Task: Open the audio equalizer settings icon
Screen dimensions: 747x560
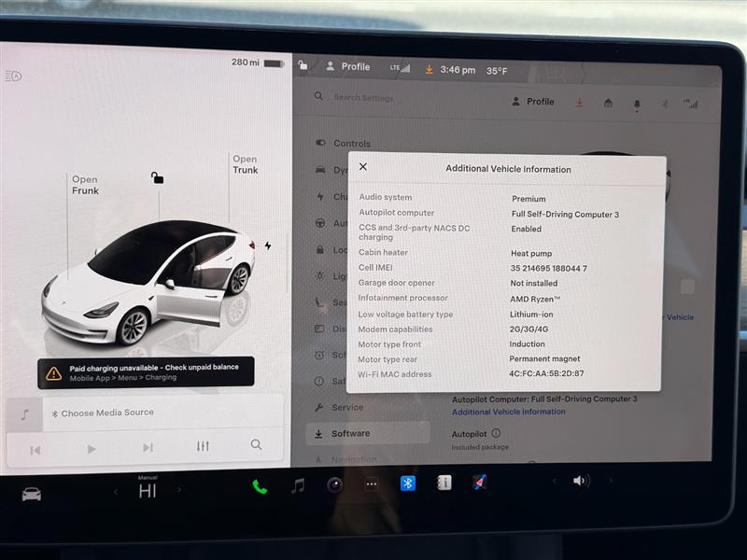Action: coord(203,446)
